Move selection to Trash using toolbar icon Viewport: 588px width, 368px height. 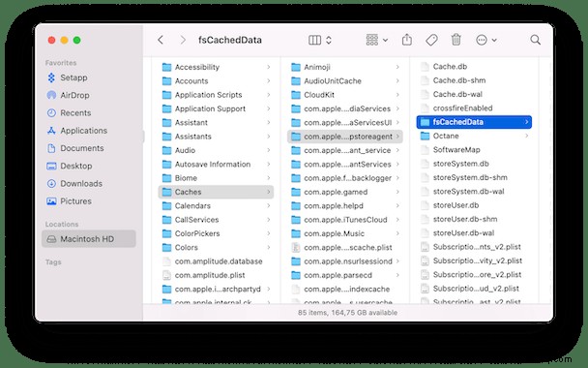tap(456, 40)
